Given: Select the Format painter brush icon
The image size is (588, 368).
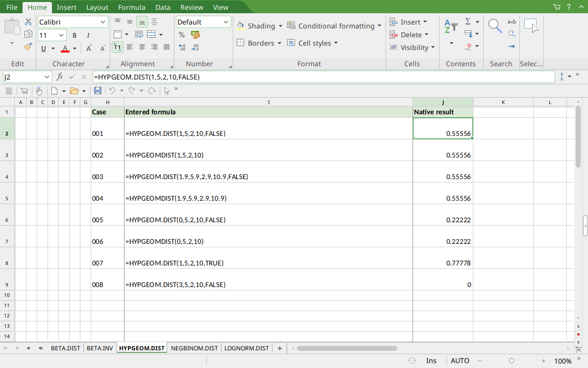Looking at the screenshot, I should (x=28, y=47).
